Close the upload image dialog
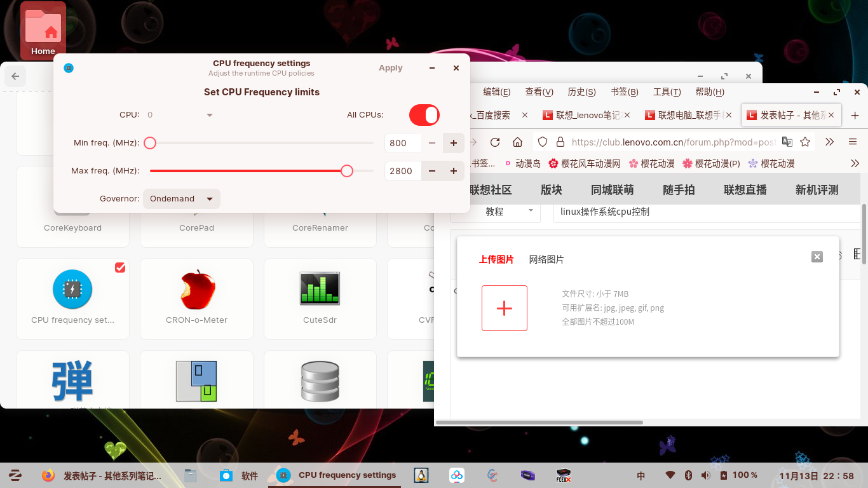Image resolution: width=868 pixels, height=488 pixels. (x=817, y=257)
